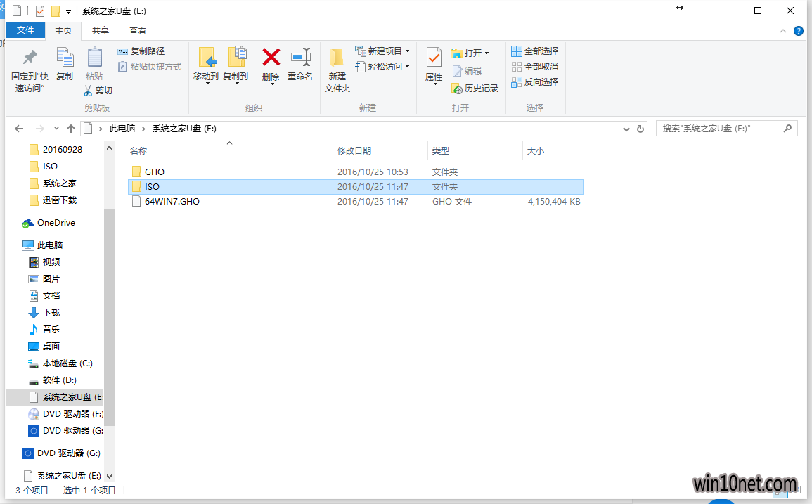Click the Paste (粘贴) clipboard icon
812x504 pixels.
(x=94, y=58)
